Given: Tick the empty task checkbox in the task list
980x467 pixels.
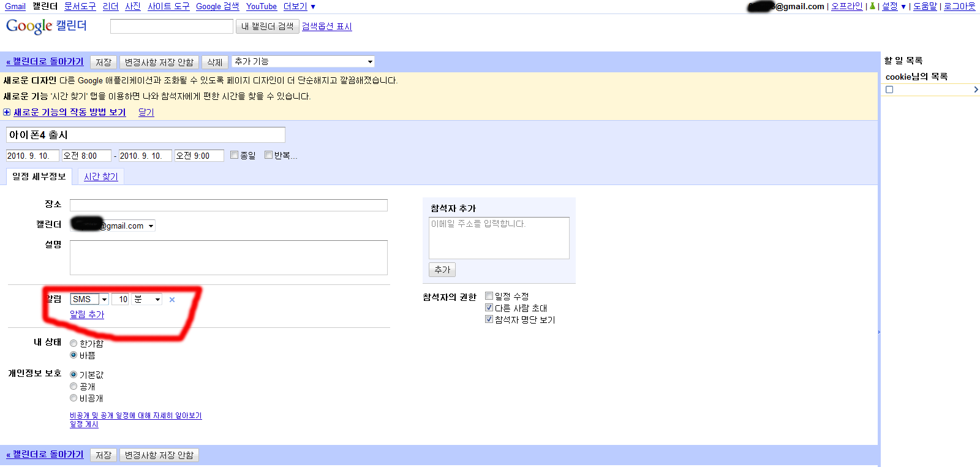Looking at the screenshot, I should (x=889, y=89).
